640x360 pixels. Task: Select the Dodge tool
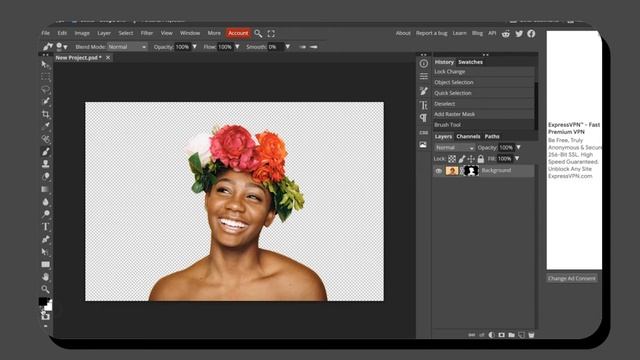[45, 214]
